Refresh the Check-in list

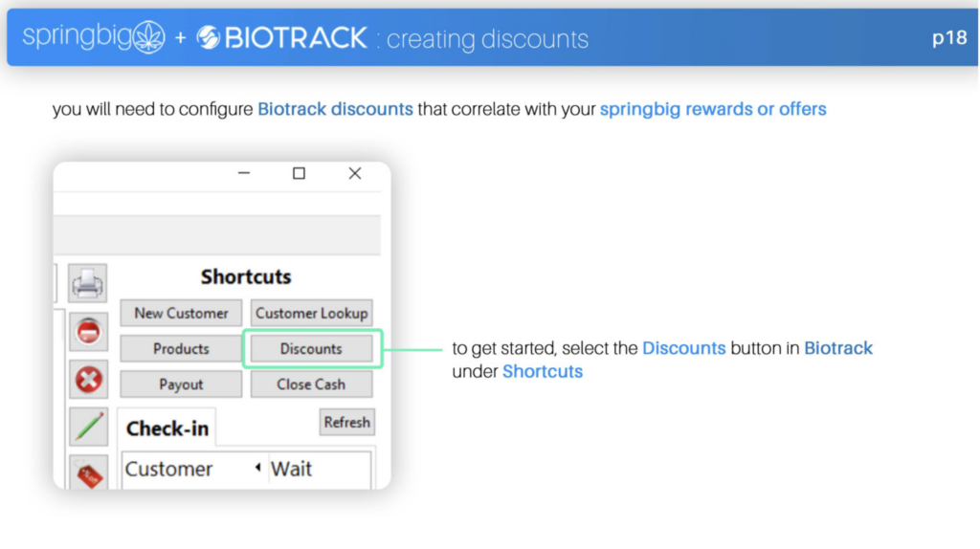346,422
